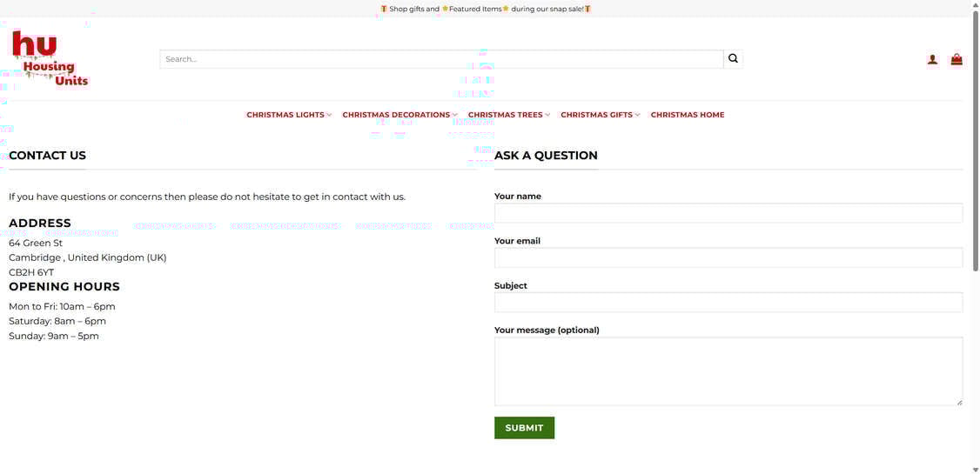Click the message box resize handle
980x474 pixels.
point(959,402)
